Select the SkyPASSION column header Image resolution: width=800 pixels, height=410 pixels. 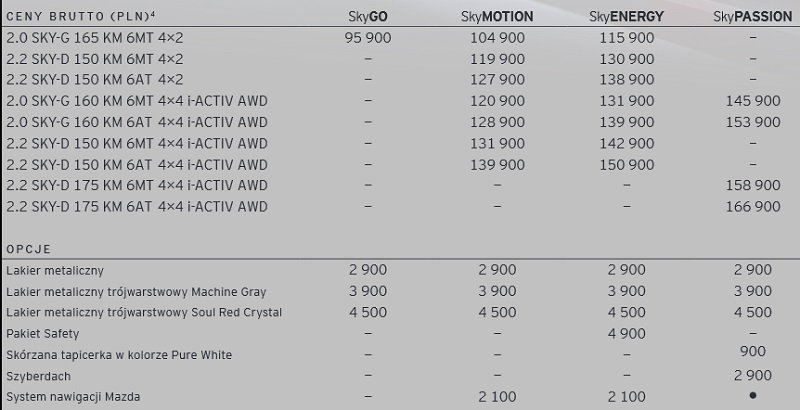(753, 17)
